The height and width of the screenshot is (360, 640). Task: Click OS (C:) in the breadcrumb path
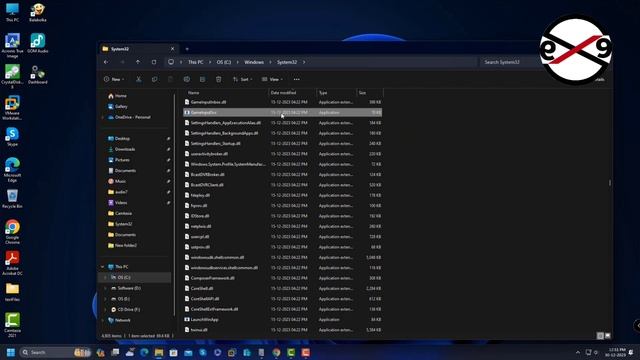(x=224, y=62)
